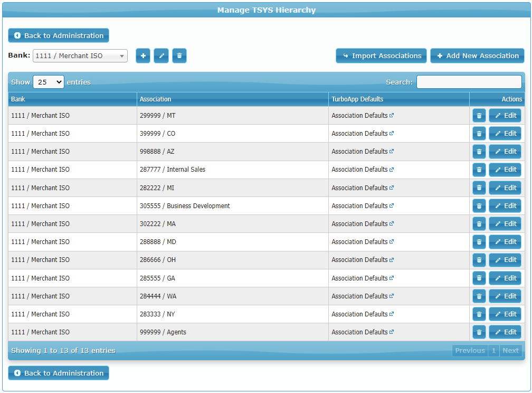The width and height of the screenshot is (532, 393).
Task: Open Association Defaults for 283333 / NY
Action: pyautogui.click(x=363, y=314)
